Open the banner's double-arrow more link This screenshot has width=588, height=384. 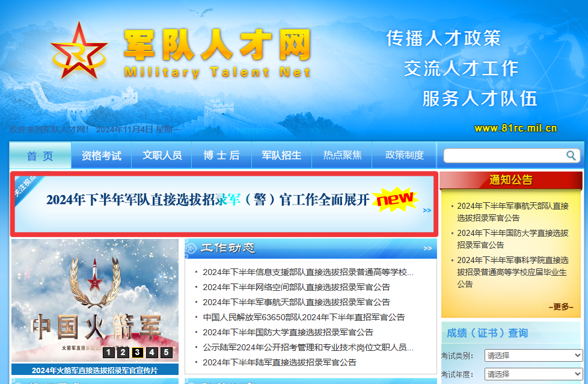point(427,211)
